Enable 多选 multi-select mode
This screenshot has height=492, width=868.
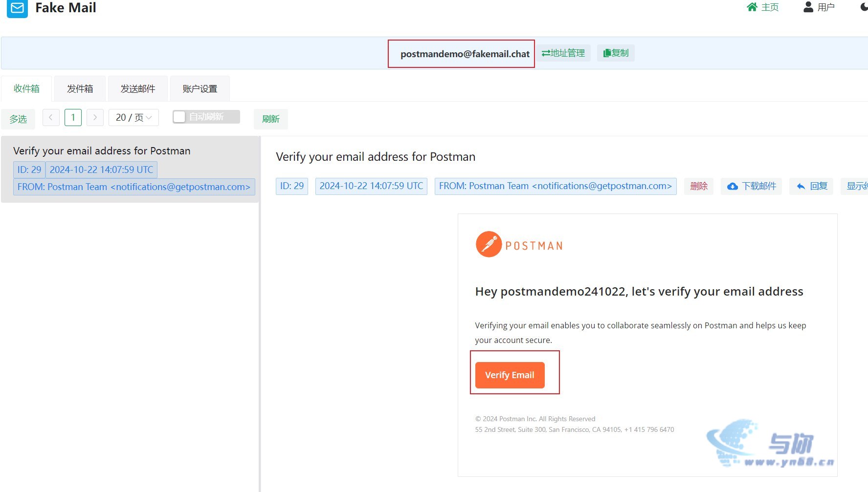18,119
